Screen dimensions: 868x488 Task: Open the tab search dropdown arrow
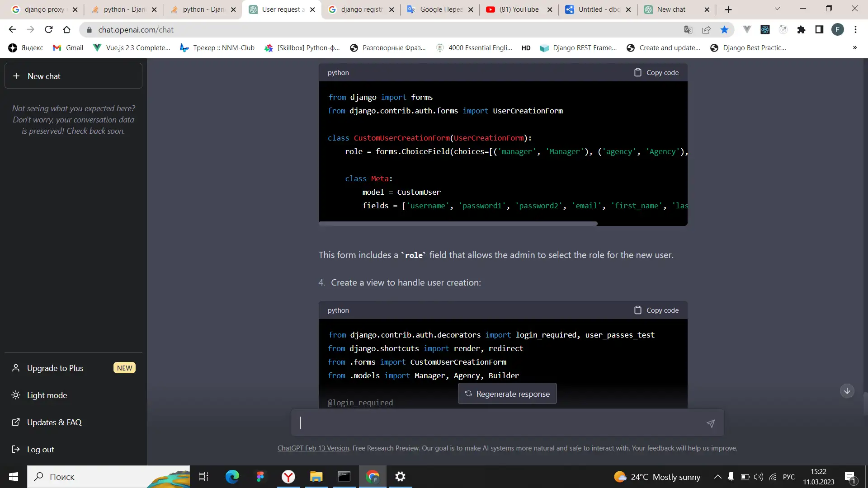777,9
